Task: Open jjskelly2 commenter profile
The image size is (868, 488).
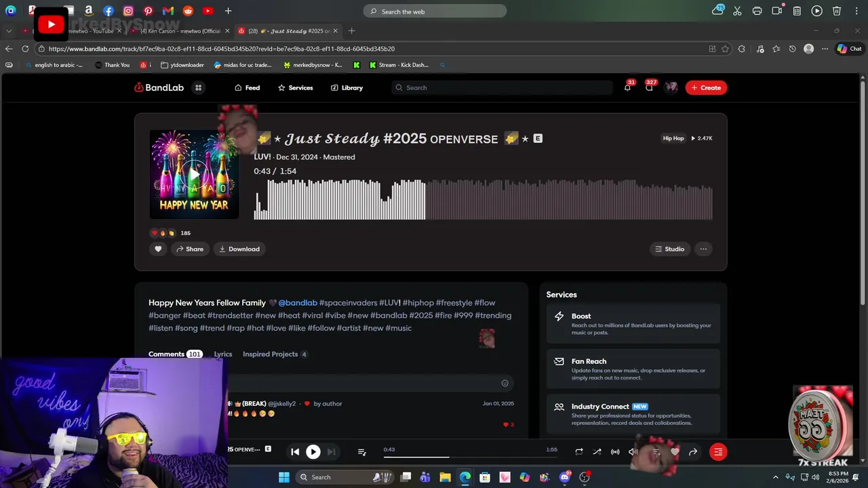Action: click(281, 403)
